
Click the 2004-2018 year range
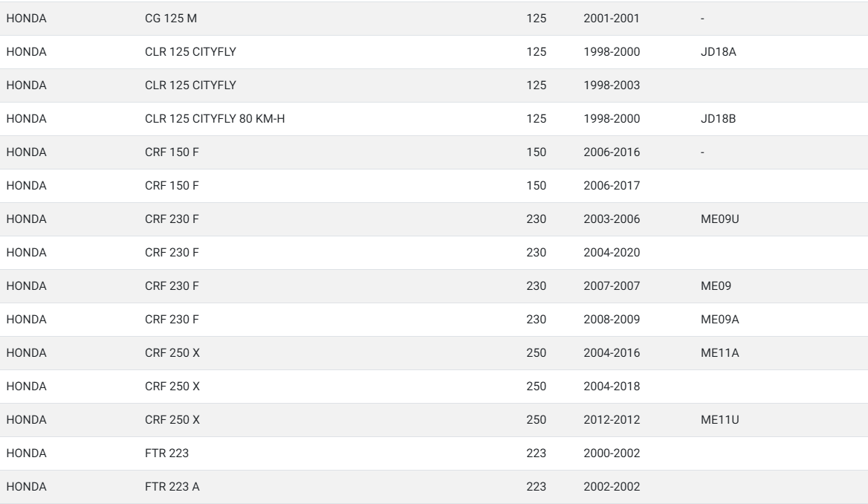[612, 386]
